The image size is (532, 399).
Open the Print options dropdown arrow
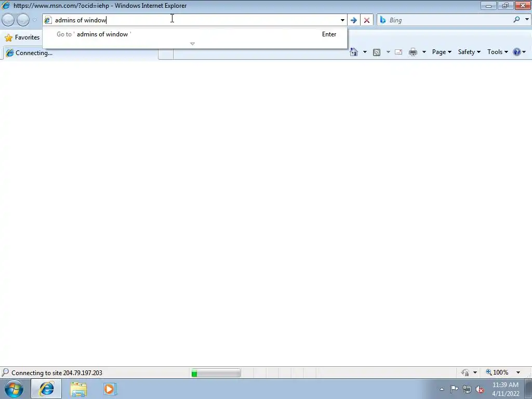pos(424,52)
